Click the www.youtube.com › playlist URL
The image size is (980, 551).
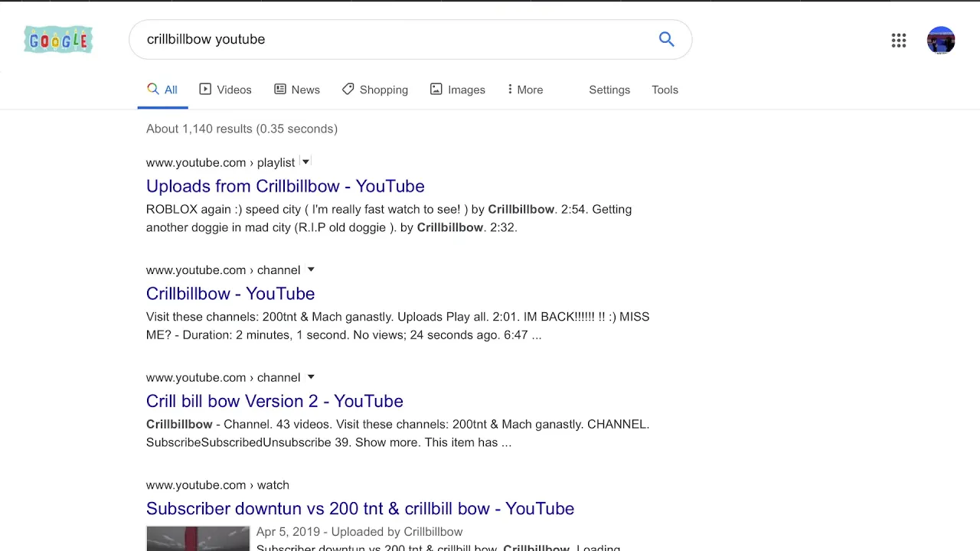[x=220, y=162]
